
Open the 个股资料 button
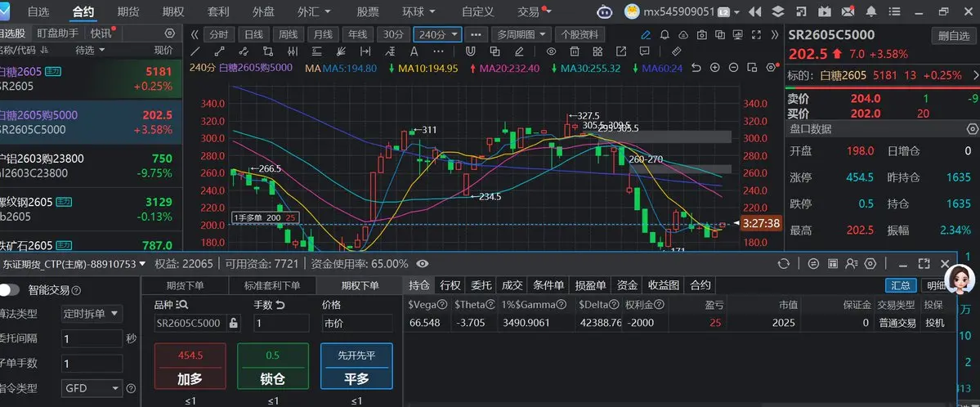tap(579, 35)
